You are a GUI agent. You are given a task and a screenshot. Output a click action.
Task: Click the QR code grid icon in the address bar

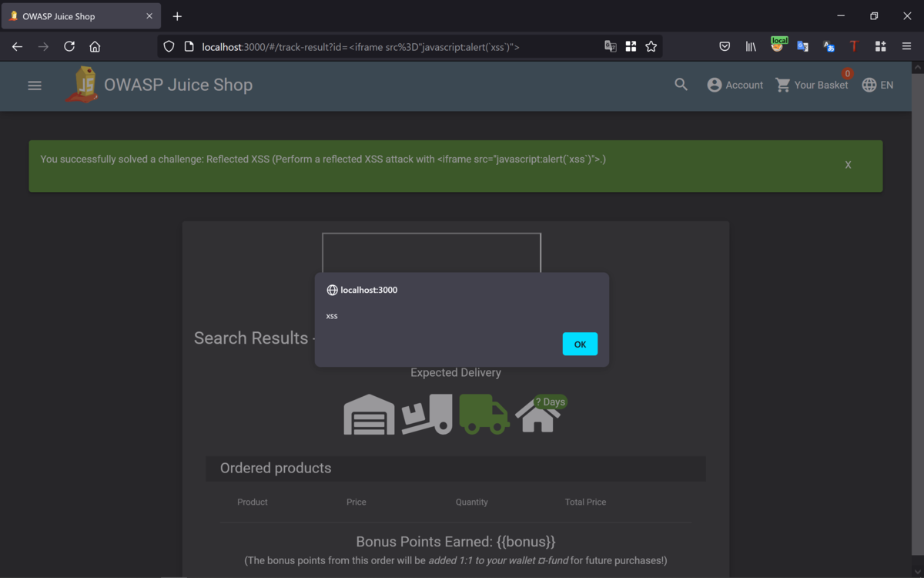click(631, 46)
